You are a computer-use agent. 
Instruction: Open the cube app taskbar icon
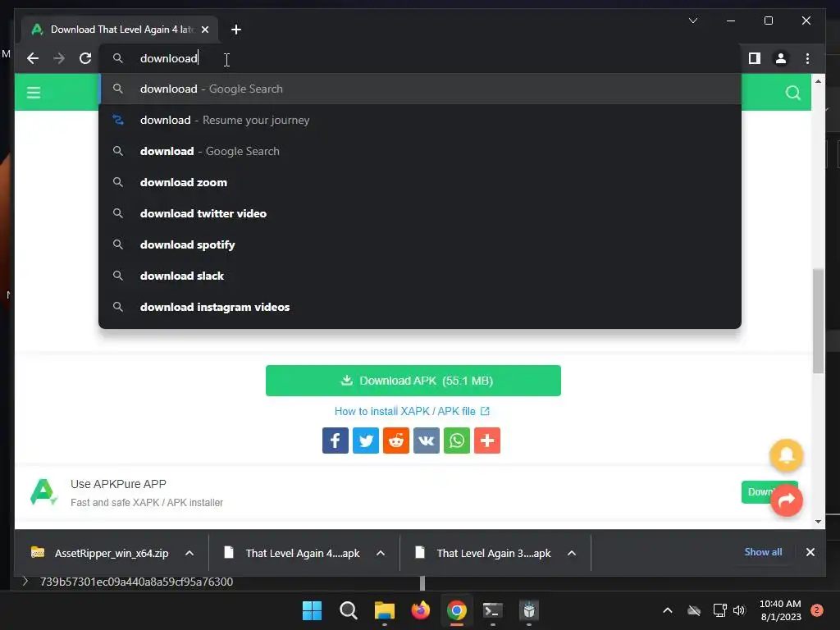529,610
